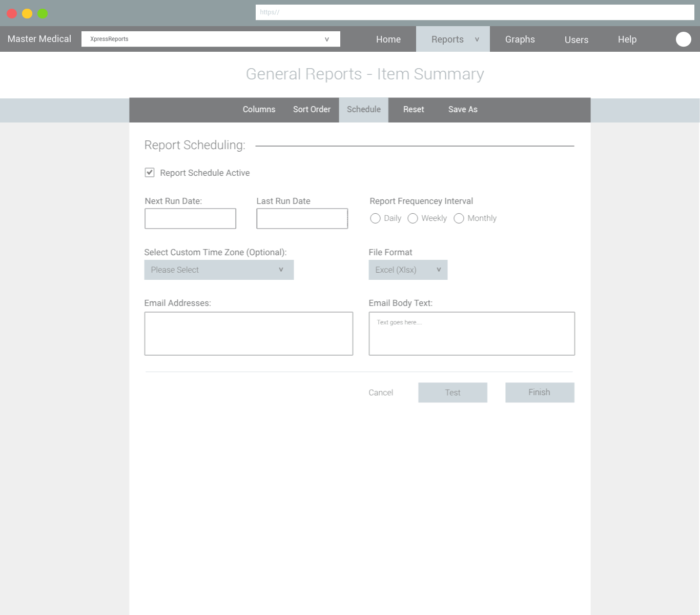Click the red window close dot

[12, 13]
